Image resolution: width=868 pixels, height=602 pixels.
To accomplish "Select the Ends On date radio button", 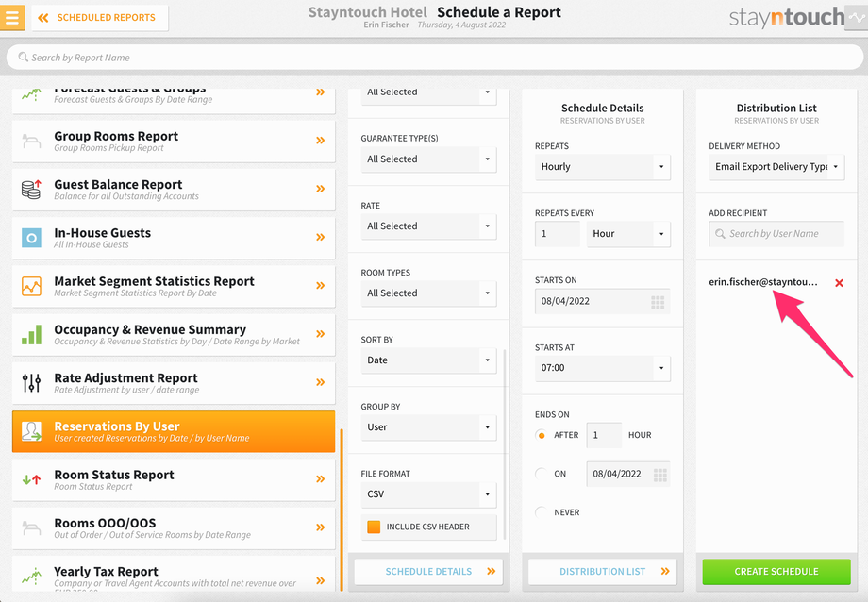I will (x=542, y=474).
